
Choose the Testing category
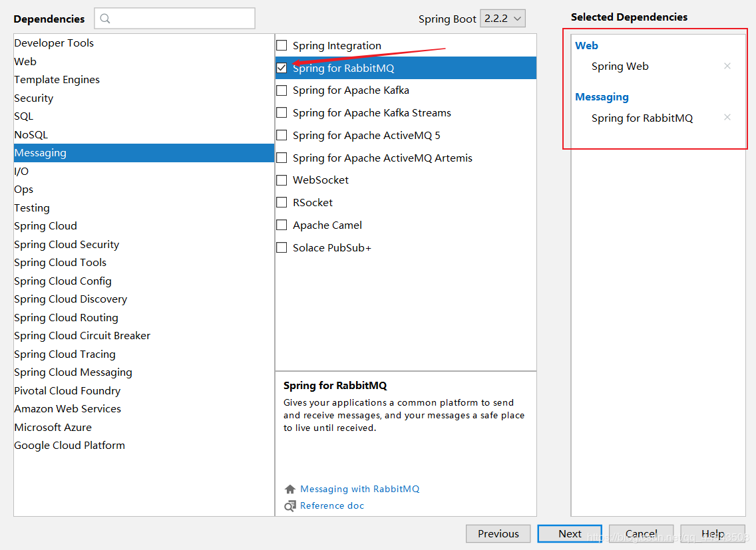[x=144, y=207]
